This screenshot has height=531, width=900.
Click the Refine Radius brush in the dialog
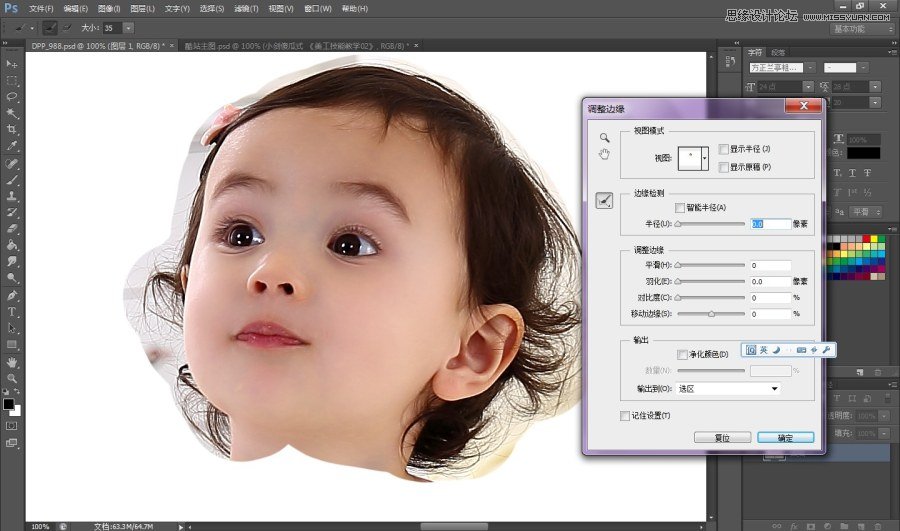tap(604, 200)
